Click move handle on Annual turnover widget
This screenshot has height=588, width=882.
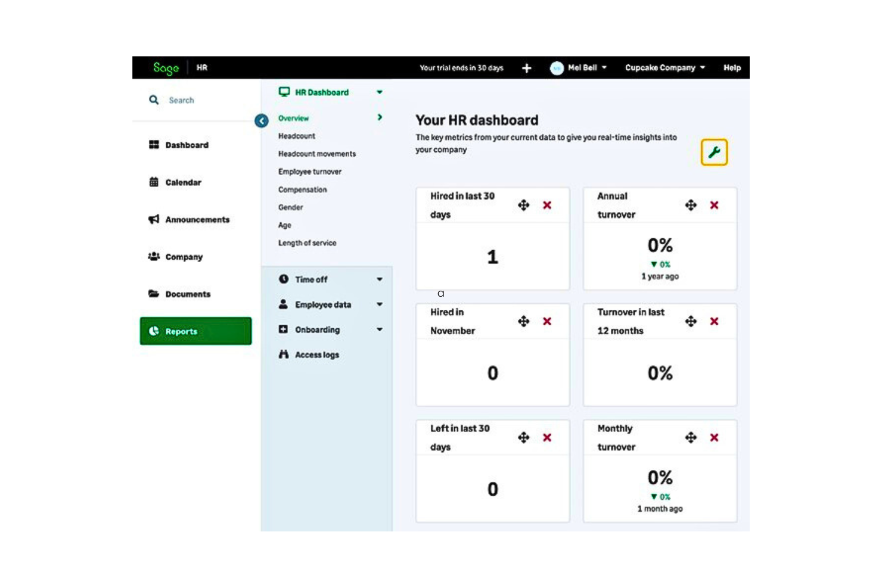(x=691, y=205)
